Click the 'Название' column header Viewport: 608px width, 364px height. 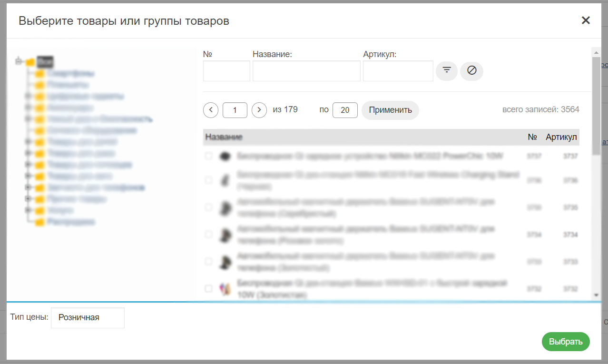point(224,137)
